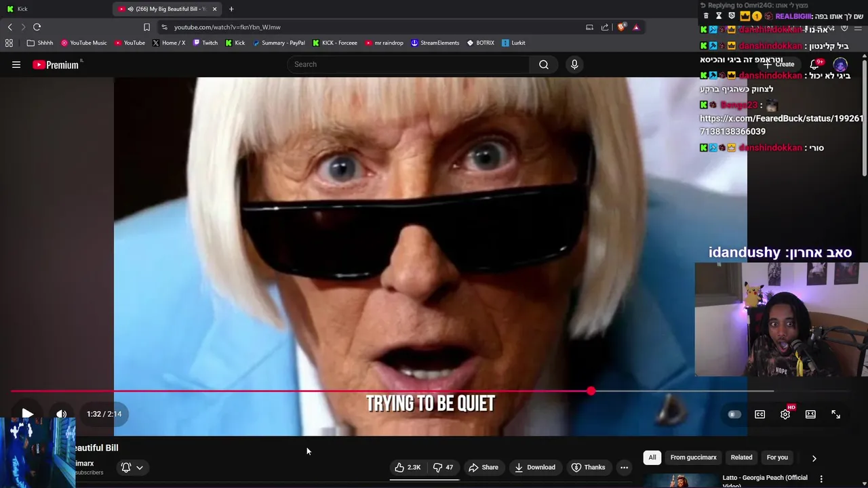
Task: Open the Summary - PayPal bookmark
Action: [x=279, y=43]
